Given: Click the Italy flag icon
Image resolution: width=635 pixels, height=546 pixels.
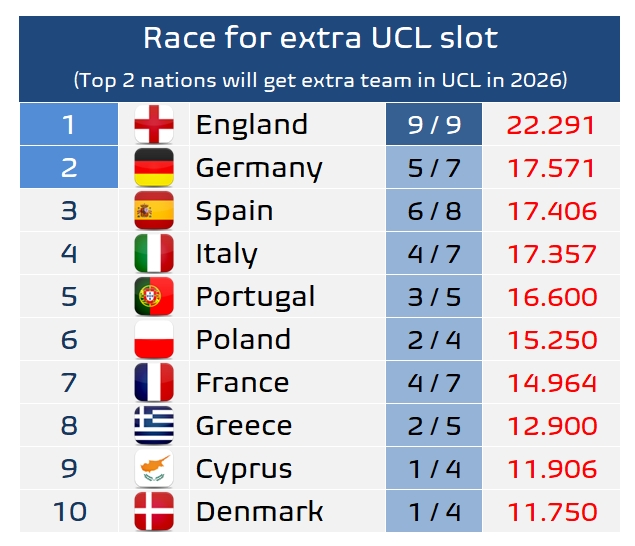Looking at the screenshot, I should (154, 254).
